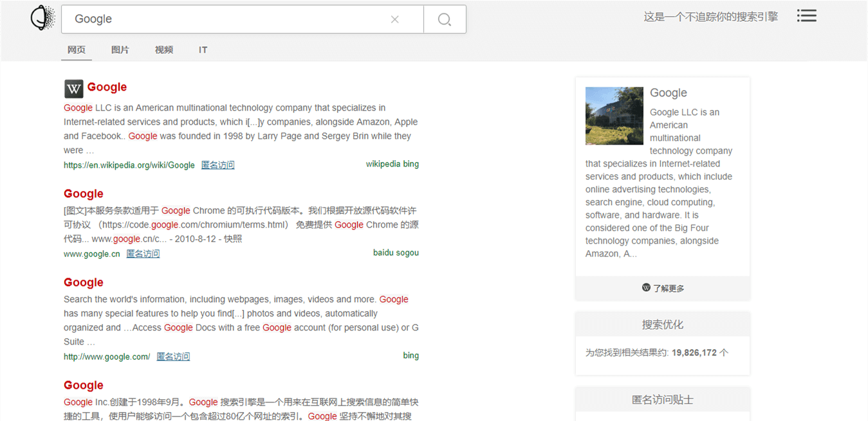Open the third Google result title
Screen dimensions: 868x421
tap(84, 283)
